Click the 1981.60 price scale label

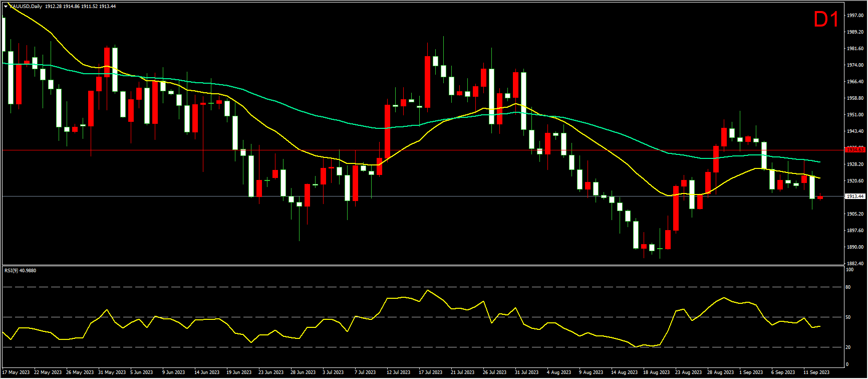pos(855,49)
